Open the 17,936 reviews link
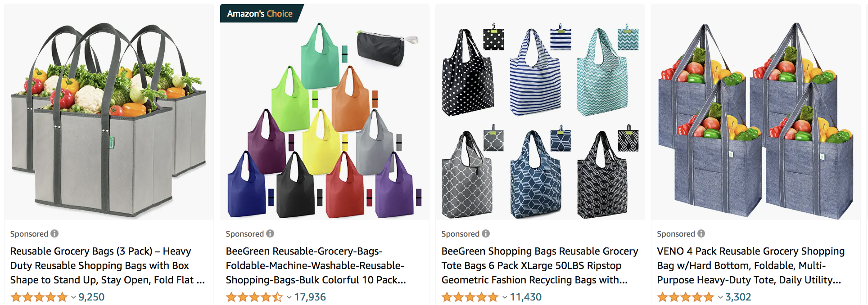Screen dimensions: 868x305 (x=310, y=297)
